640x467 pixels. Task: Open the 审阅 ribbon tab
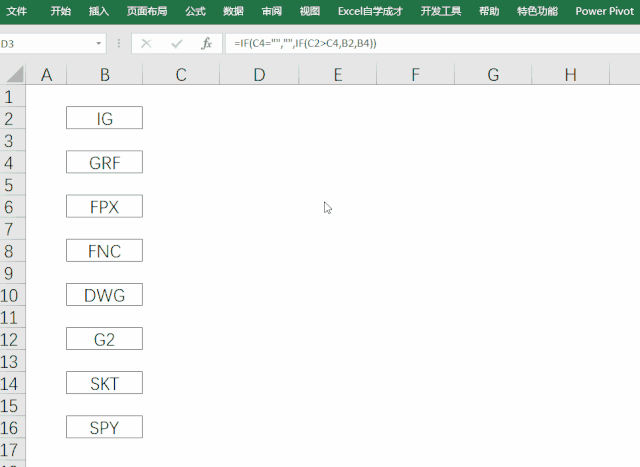pyautogui.click(x=272, y=11)
